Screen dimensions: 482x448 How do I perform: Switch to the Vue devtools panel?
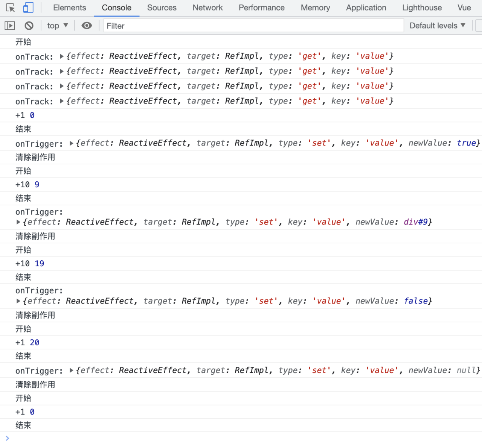pos(464,8)
